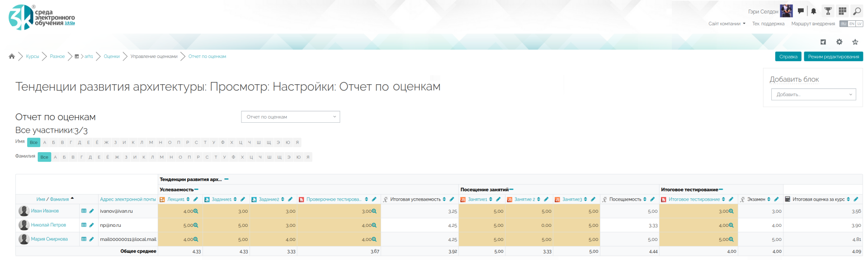The height and width of the screenshot is (264, 868).
Task: Switch language to EN
Action: pyautogui.click(x=852, y=24)
